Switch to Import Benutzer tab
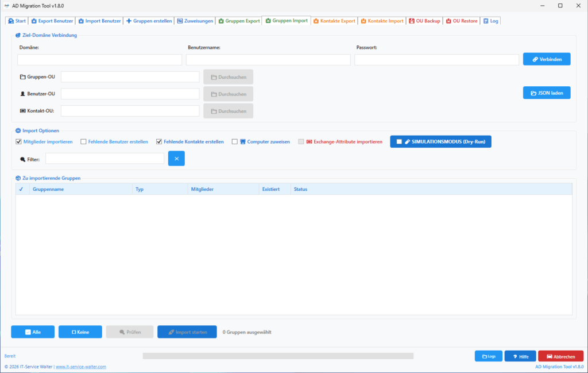The width and height of the screenshot is (588, 373). pyautogui.click(x=99, y=21)
